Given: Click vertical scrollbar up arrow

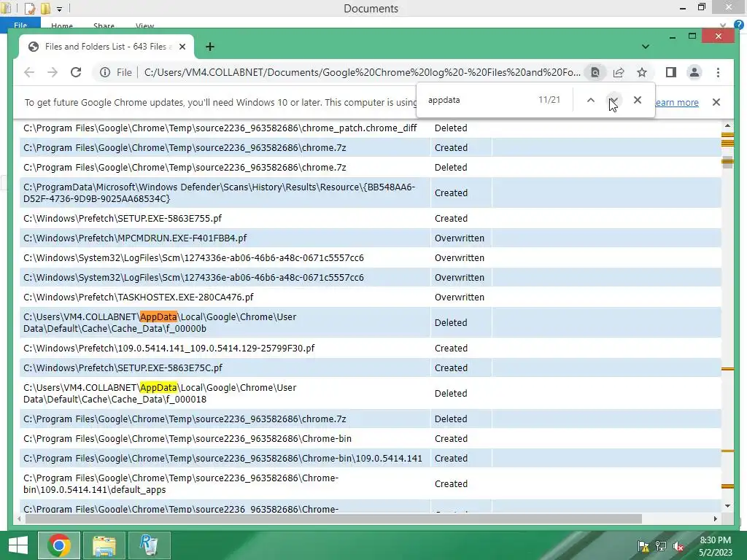Looking at the screenshot, I should click(727, 125).
